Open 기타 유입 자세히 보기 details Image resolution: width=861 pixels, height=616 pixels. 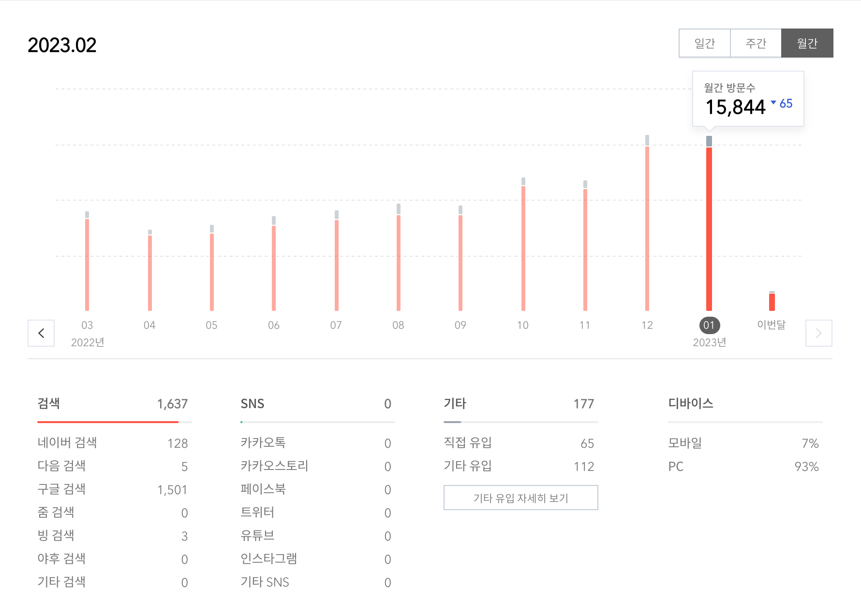(x=521, y=498)
